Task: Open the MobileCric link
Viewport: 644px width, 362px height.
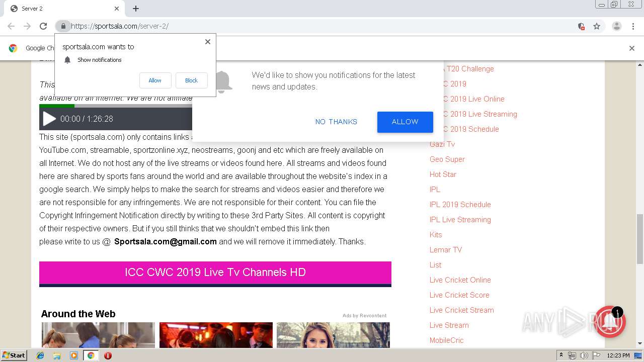Action: [x=447, y=340]
